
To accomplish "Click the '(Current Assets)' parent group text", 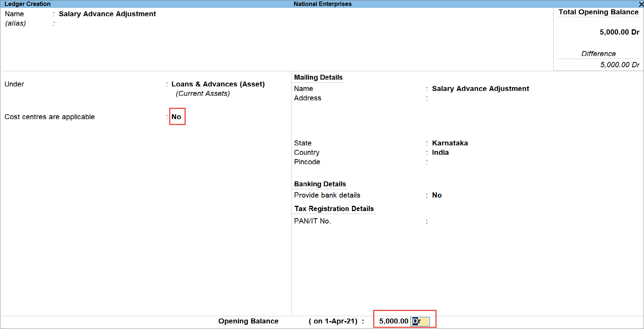I will coord(203,94).
